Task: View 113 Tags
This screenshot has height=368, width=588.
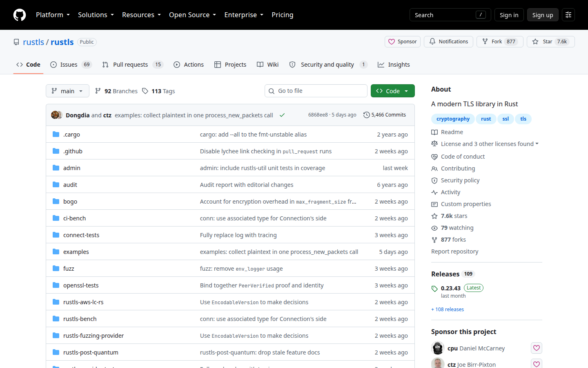Action: click(x=158, y=91)
